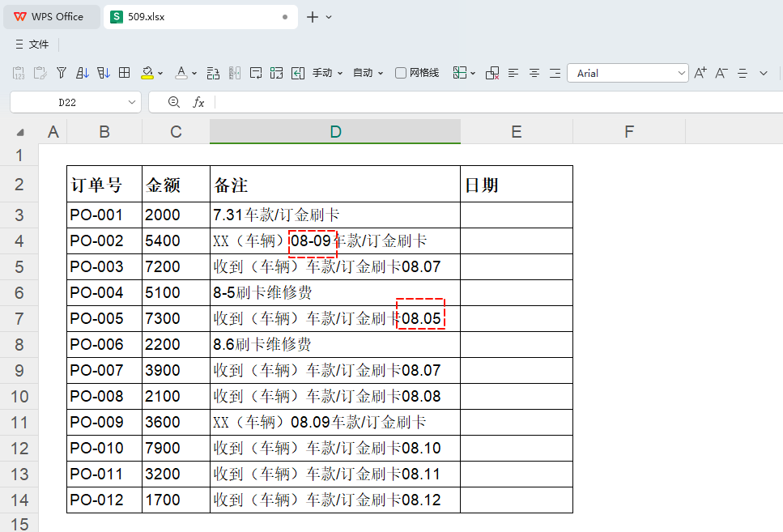783x532 pixels.
Task: Click the find and replace rows icon
Action: click(213, 73)
